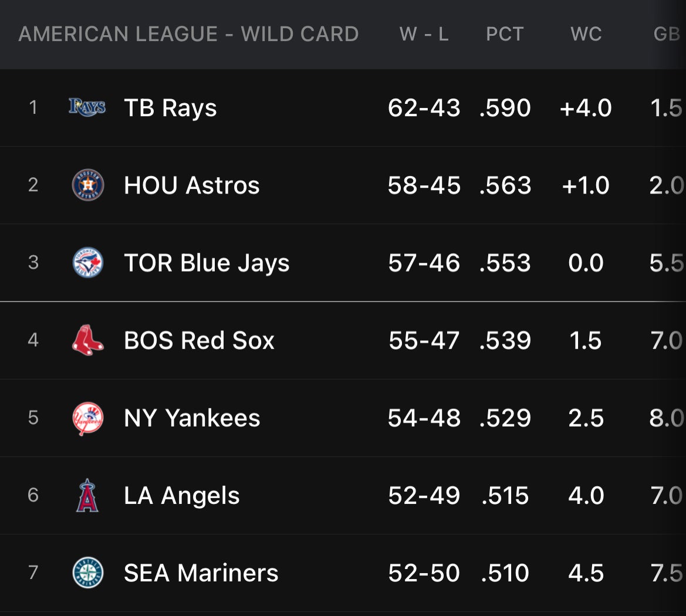The image size is (686, 616).
Task: Select the American League - Wild Card heading
Action: [188, 34]
